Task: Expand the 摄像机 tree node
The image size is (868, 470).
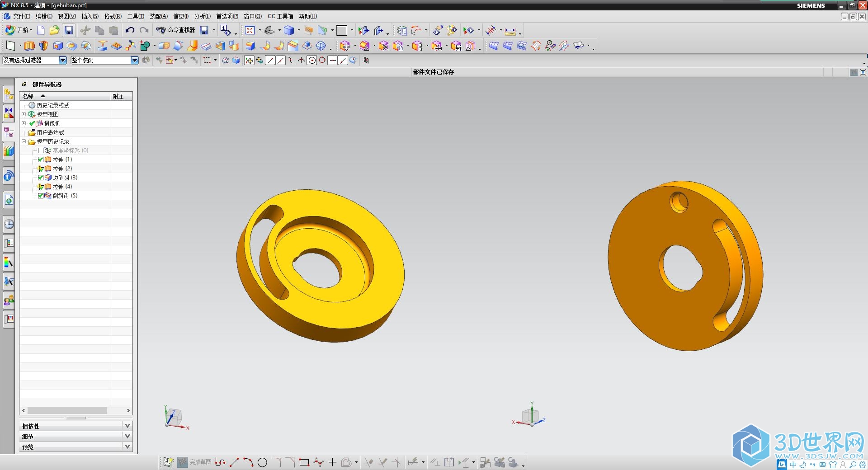Action: [x=24, y=123]
